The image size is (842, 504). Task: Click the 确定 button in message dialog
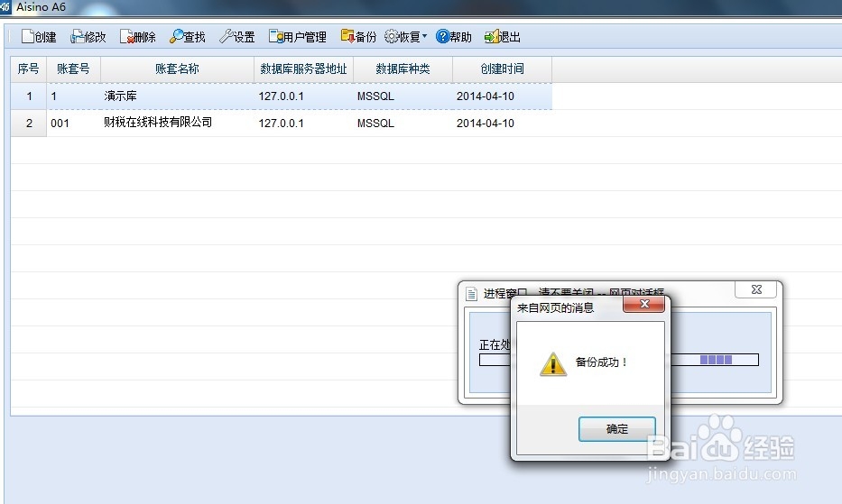(x=617, y=429)
